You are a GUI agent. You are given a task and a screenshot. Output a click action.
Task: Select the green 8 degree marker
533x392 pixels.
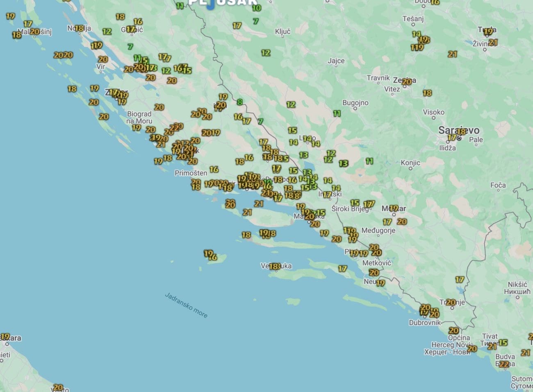tap(240, 102)
